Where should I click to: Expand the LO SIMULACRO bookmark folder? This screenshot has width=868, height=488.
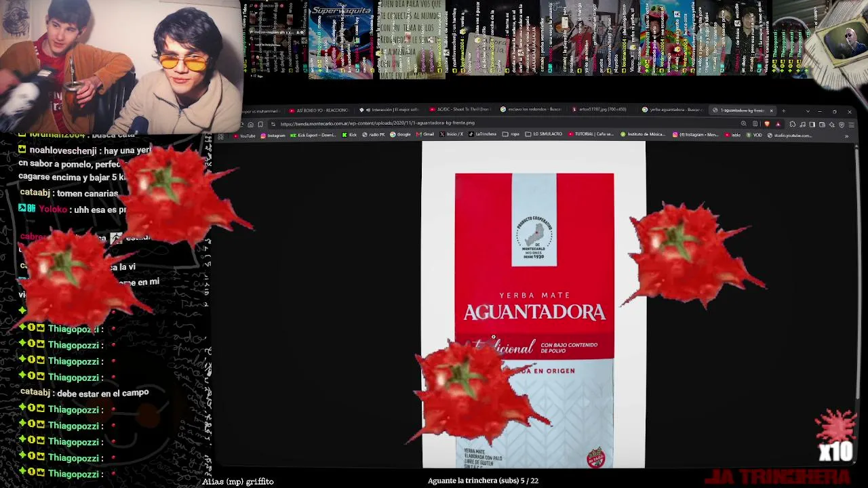(x=545, y=136)
